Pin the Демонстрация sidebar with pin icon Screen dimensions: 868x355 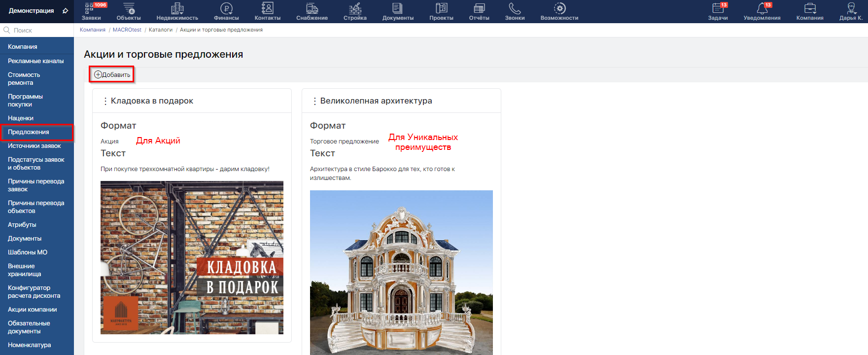(65, 11)
